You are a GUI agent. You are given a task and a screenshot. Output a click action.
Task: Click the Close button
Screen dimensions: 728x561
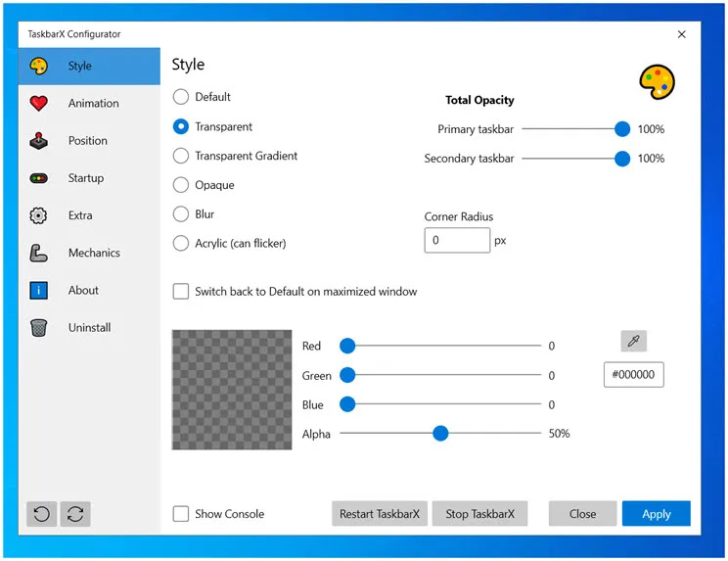click(582, 514)
